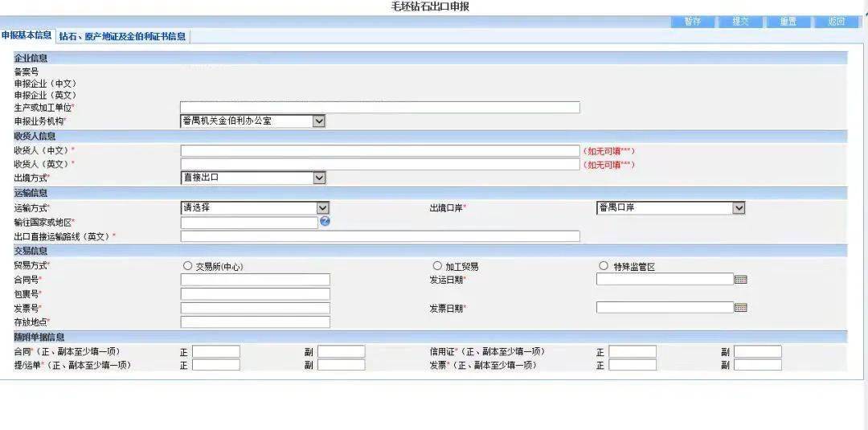Click the 运输信息 section header
Screen dimensions: 868x430
[x=430, y=193]
